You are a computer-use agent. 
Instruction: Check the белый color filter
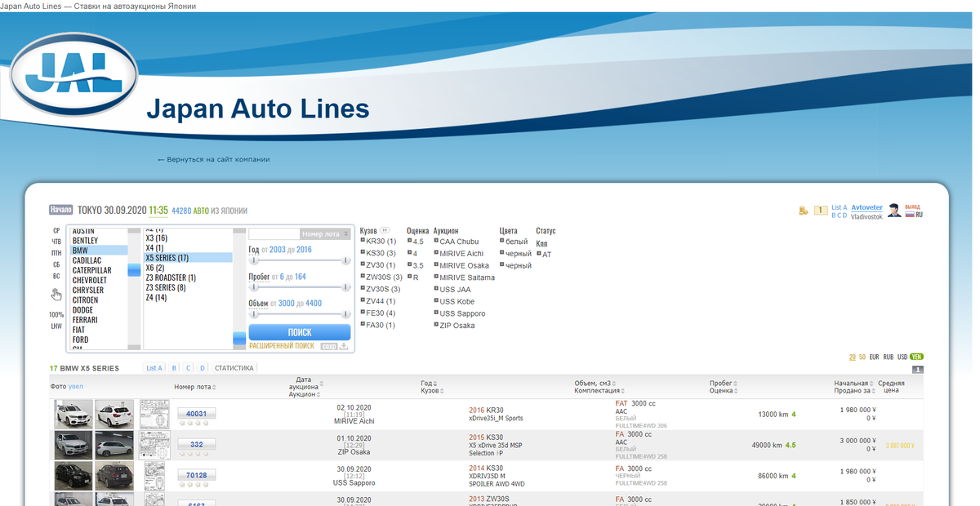(x=514, y=242)
